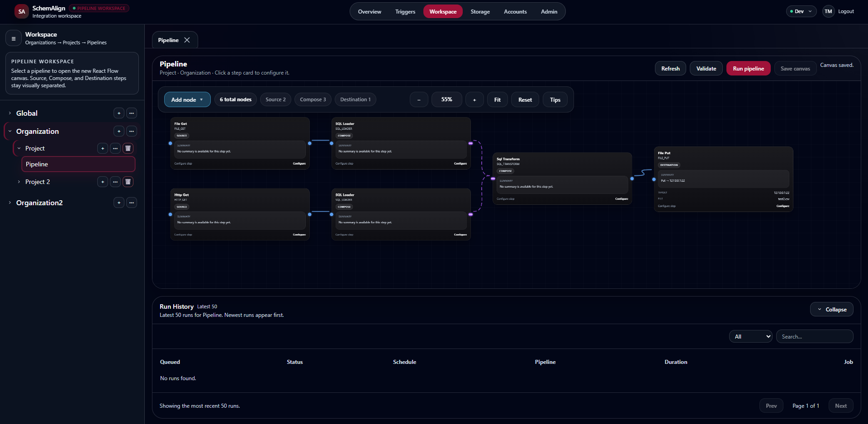Image resolution: width=868 pixels, height=424 pixels.
Task: Delete Project using trash icon
Action: (x=128, y=148)
